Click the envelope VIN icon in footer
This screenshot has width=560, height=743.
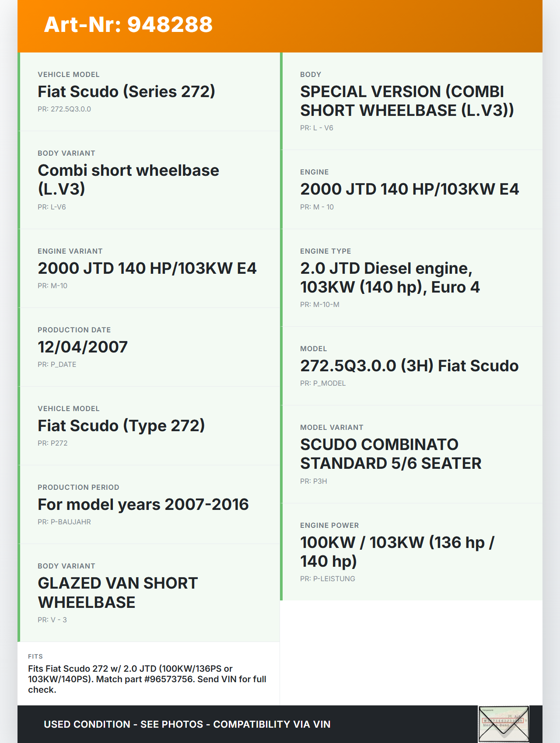tap(504, 724)
